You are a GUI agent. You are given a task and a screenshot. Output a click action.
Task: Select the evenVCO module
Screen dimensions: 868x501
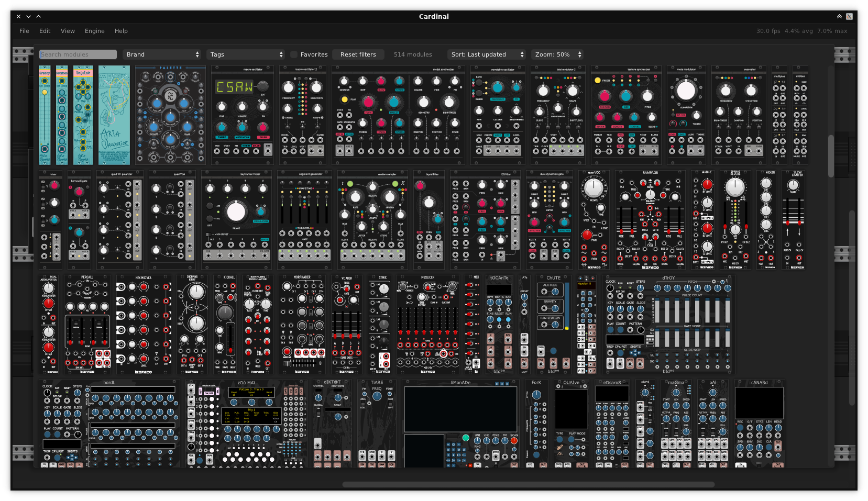pos(594,220)
